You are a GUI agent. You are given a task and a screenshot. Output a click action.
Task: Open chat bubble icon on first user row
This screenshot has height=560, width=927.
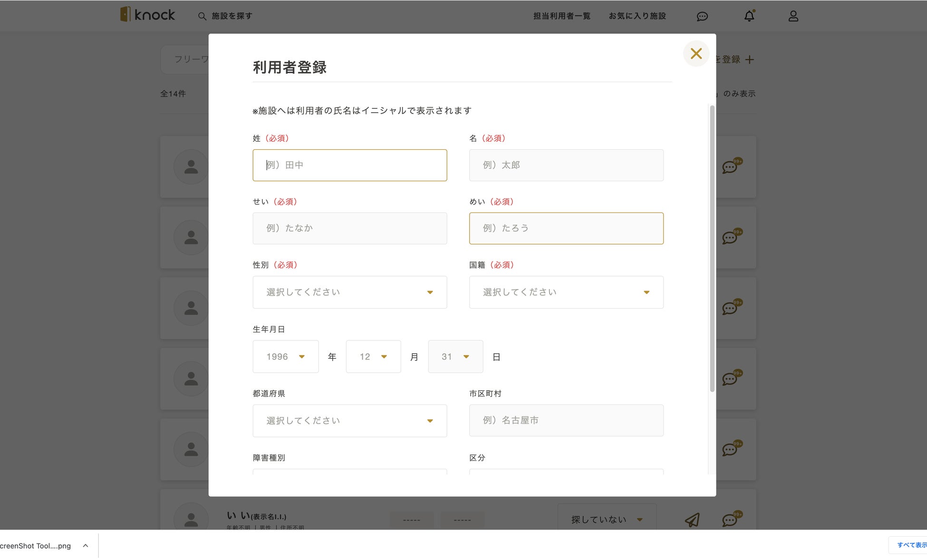point(730,167)
